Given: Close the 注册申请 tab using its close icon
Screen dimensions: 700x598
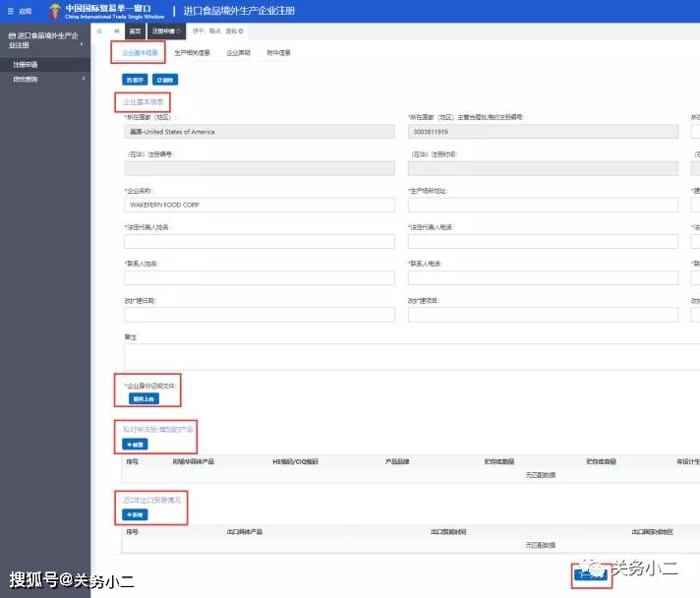Looking at the screenshot, I should tap(179, 31).
